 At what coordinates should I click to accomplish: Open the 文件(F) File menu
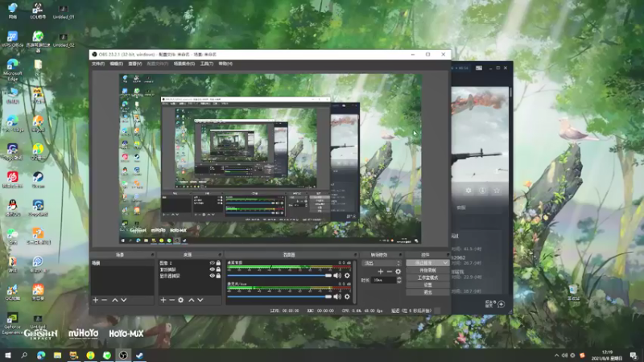pos(98,64)
